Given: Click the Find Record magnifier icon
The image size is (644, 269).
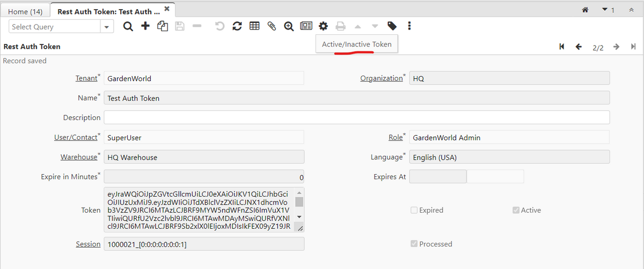Looking at the screenshot, I should click(128, 26).
